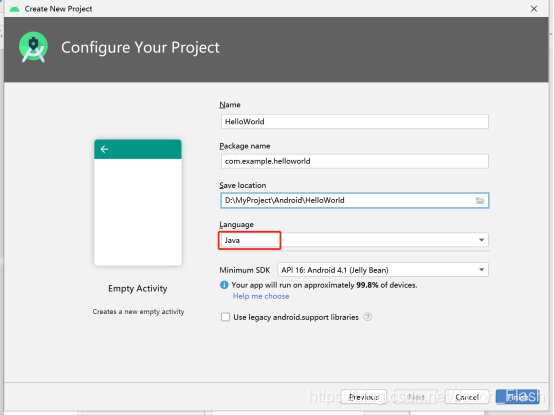
Task: Click the help question mark beside legacy libraries
Action: pyautogui.click(x=367, y=317)
